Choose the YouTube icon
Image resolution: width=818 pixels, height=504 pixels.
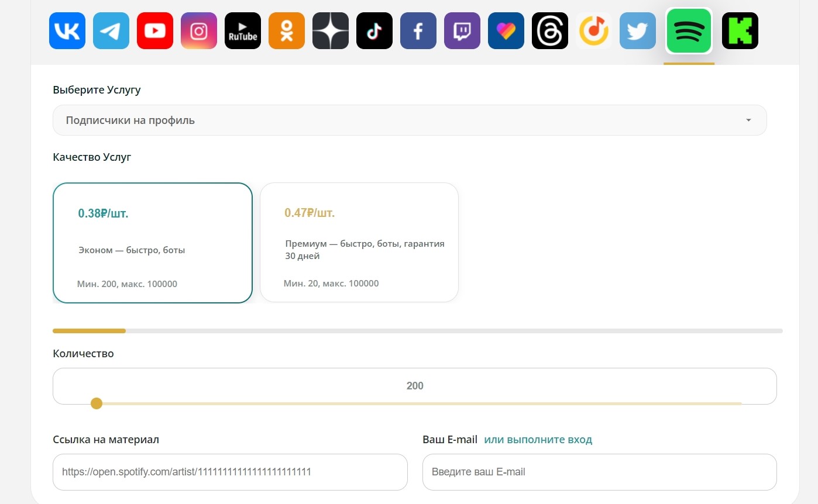155,31
